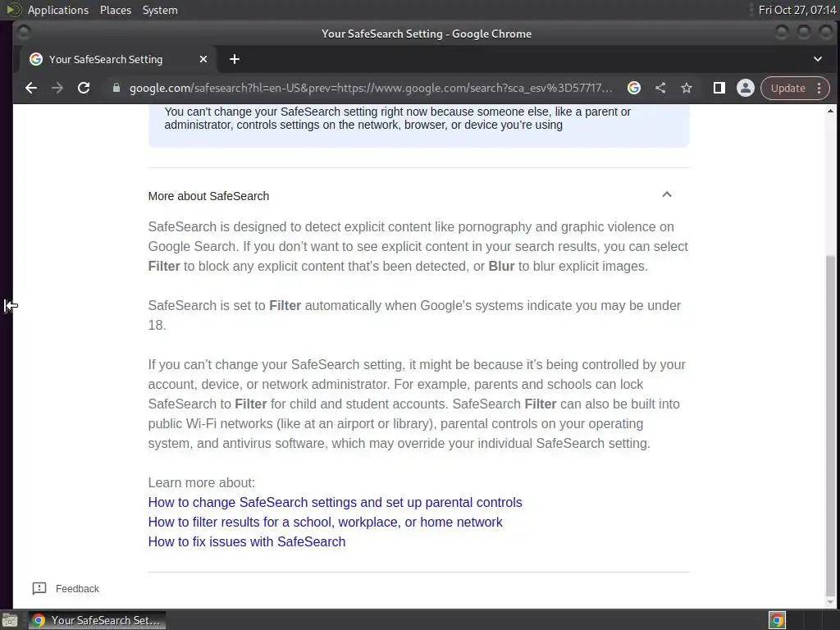This screenshot has height=630, width=840.
Task: Collapse the More about SafeSearch section
Action: tap(666, 194)
